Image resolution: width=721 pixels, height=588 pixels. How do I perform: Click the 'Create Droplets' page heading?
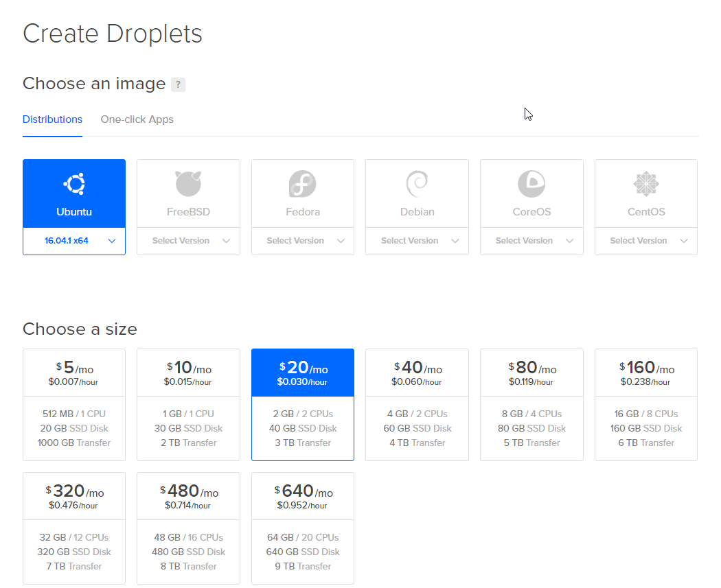[113, 34]
